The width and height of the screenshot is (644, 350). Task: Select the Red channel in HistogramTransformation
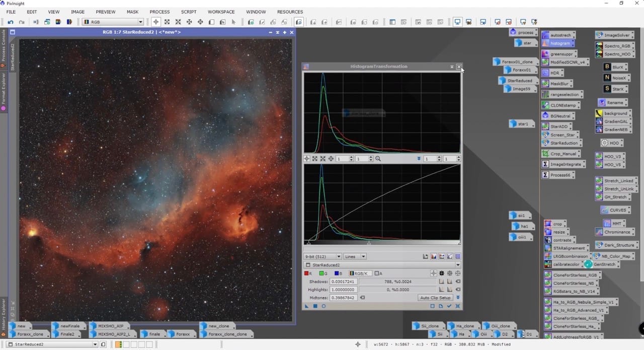[x=308, y=273]
